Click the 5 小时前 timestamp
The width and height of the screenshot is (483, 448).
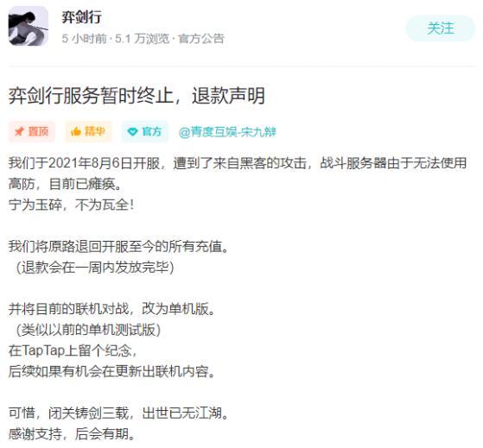[x=84, y=39]
